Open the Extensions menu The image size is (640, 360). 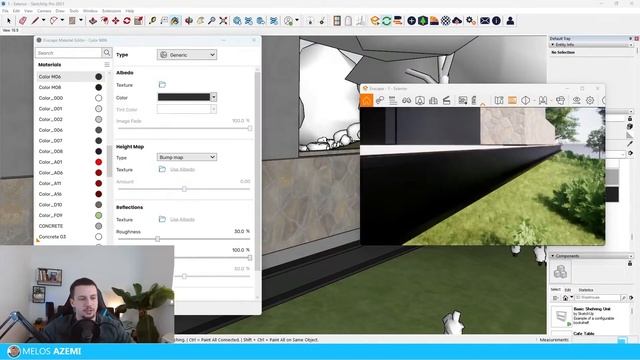point(111,11)
